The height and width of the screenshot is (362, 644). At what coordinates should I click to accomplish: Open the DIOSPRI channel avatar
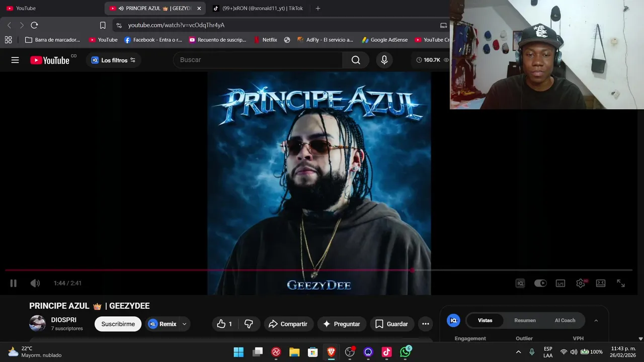[37, 323]
